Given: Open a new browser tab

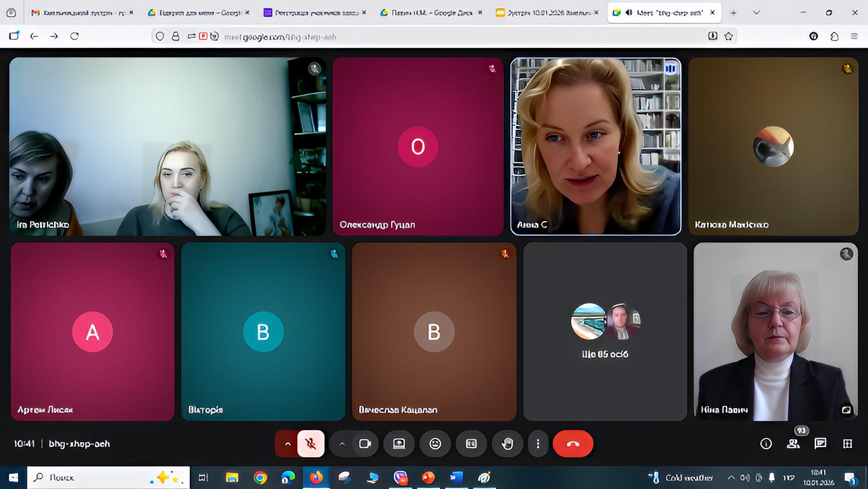Looking at the screenshot, I should tap(733, 12).
